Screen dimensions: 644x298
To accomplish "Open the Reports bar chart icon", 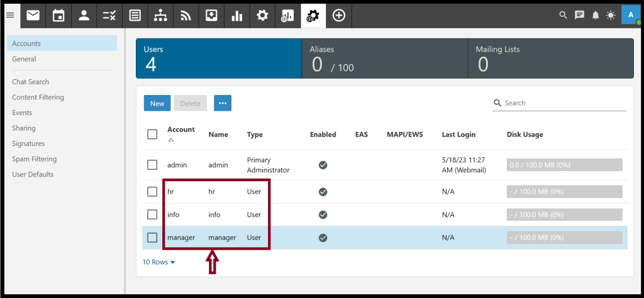I will [x=236, y=16].
